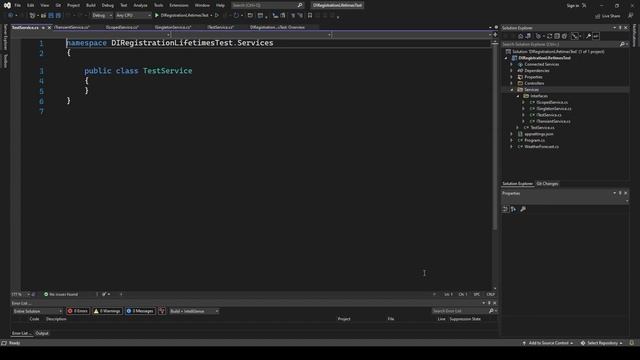
Task: Collapse the Interfaces folder
Action: pyautogui.click(x=518, y=96)
